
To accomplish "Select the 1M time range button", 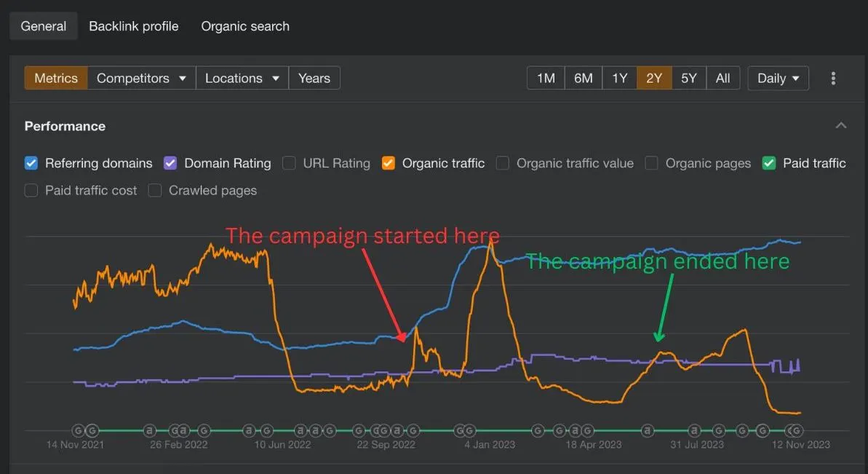I will coord(546,78).
